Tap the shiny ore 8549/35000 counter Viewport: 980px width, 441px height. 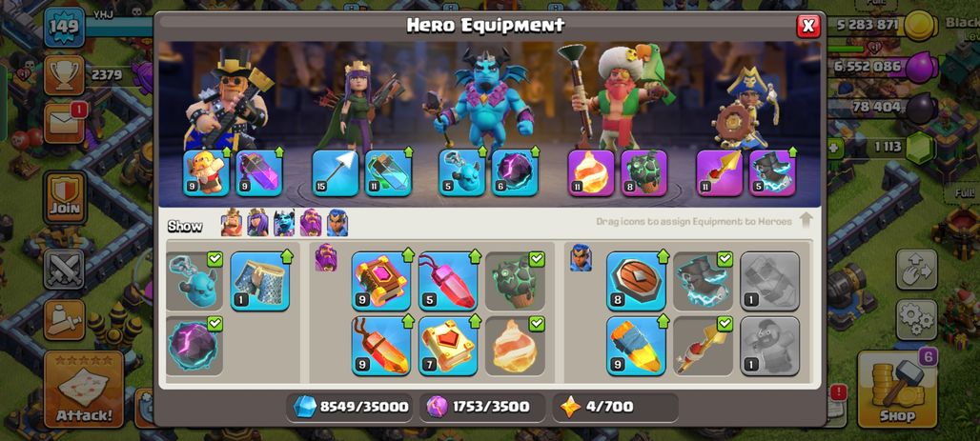350,408
